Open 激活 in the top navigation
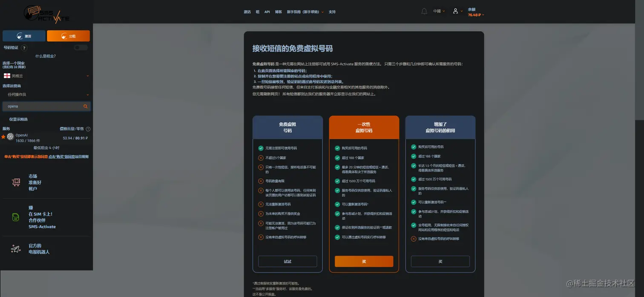 (x=247, y=12)
